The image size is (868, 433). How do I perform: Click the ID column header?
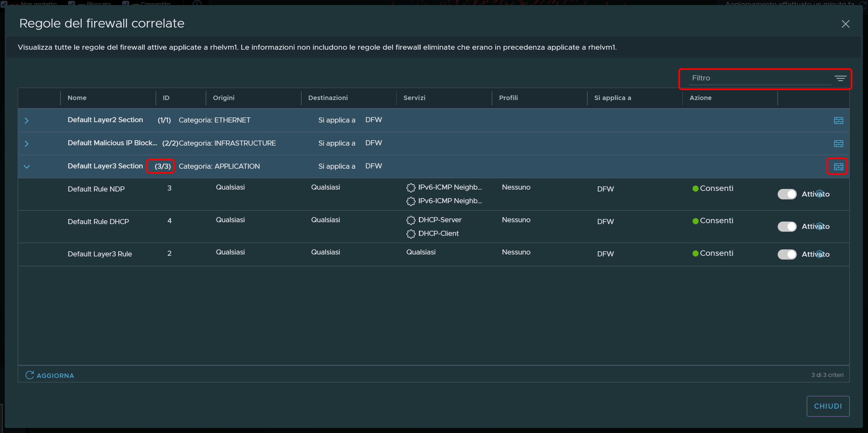166,97
